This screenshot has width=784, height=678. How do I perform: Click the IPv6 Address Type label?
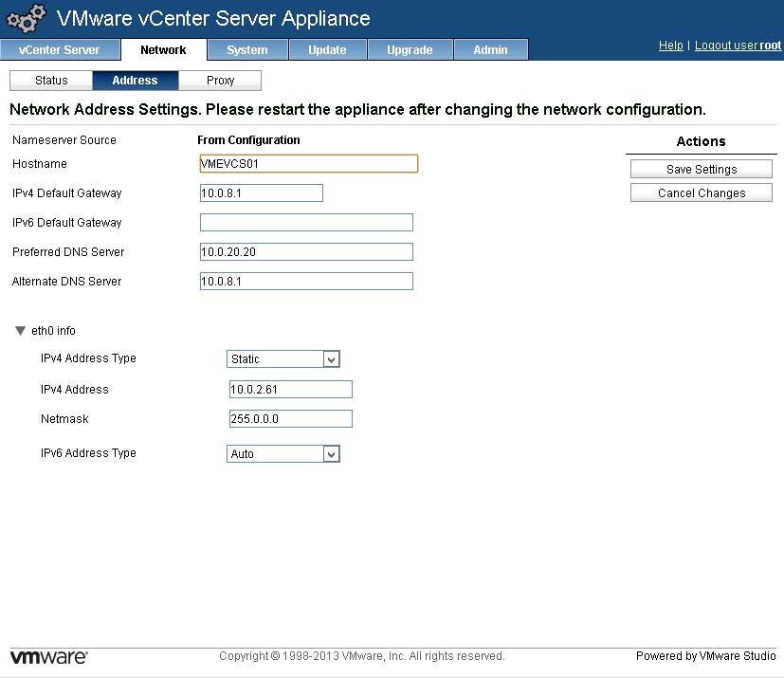pos(88,453)
